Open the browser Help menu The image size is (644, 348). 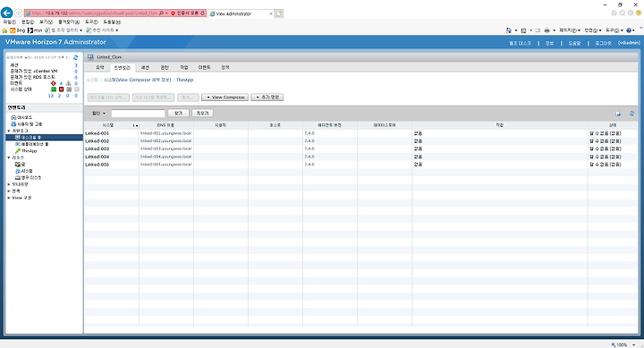click(112, 22)
